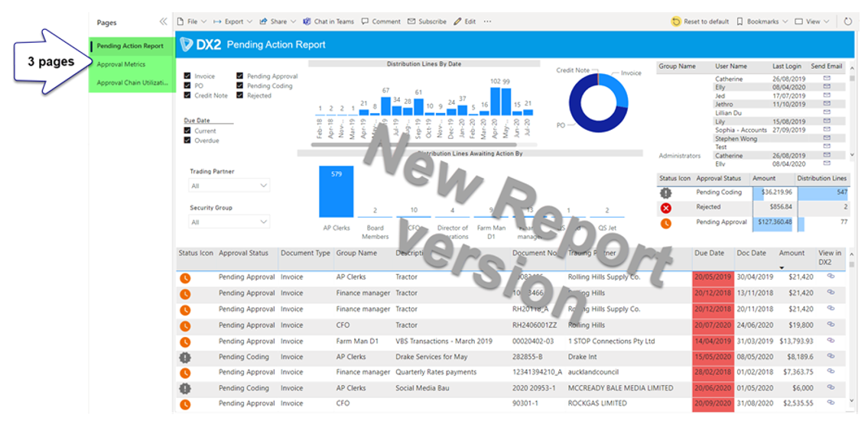Toggle the Pending Coding checkbox

coord(240,86)
